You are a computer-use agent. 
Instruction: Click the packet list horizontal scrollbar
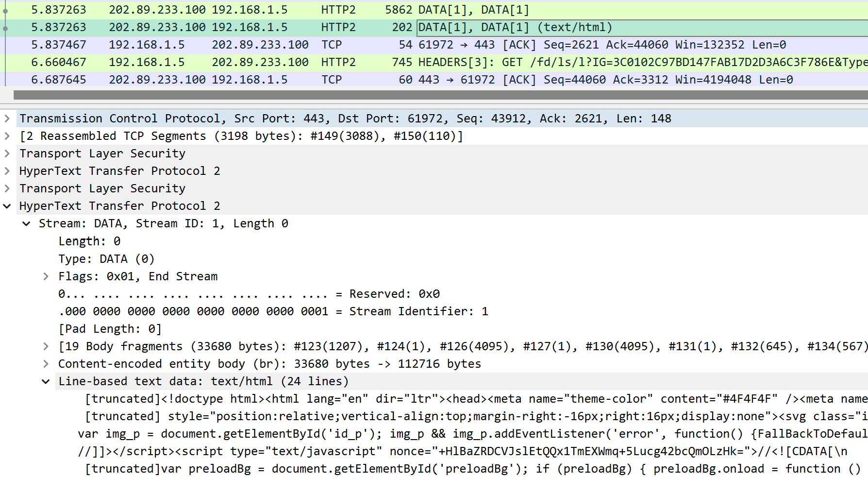(x=440, y=95)
